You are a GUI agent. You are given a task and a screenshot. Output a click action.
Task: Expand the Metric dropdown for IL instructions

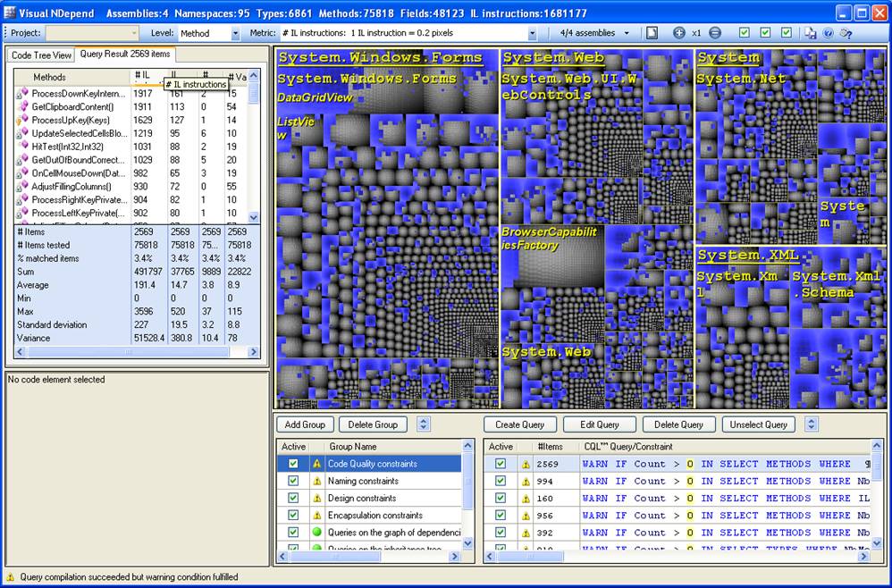pos(532,33)
